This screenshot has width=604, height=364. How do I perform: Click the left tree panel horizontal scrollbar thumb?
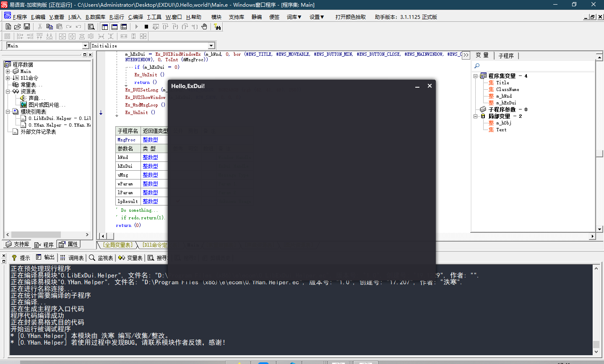click(36, 234)
